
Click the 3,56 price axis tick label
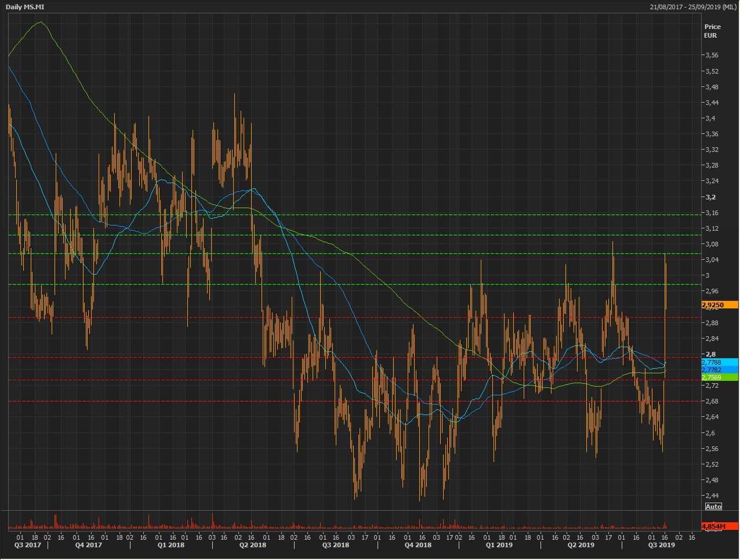point(711,56)
